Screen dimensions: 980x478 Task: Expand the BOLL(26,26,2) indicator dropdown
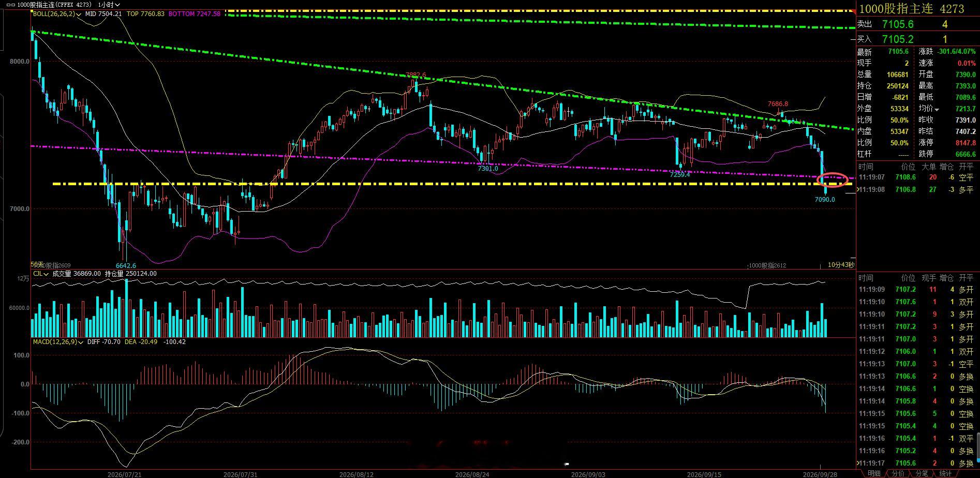pyautogui.click(x=79, y=14)
